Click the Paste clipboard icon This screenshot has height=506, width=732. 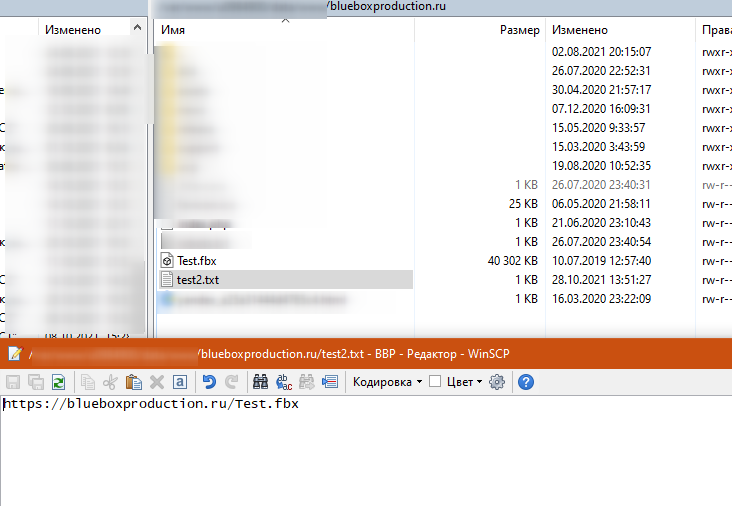tap(134, 381)
